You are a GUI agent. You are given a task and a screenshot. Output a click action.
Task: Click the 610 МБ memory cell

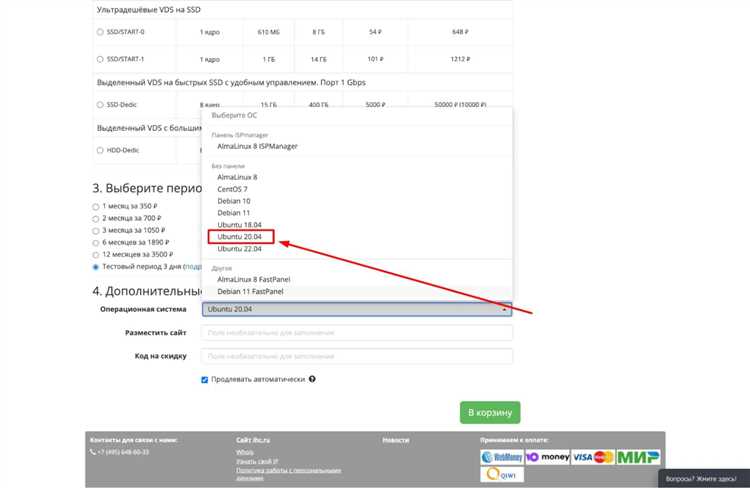coord(269,32)
